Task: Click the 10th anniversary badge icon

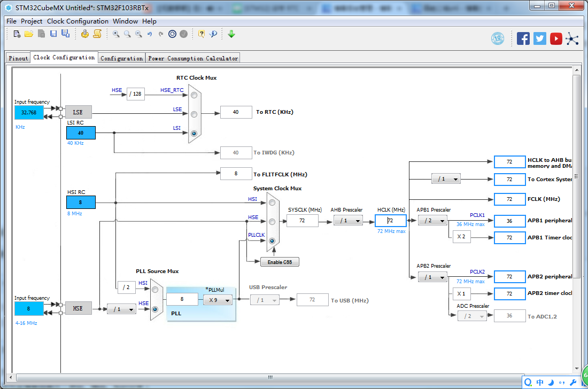Action: (498, 38)
